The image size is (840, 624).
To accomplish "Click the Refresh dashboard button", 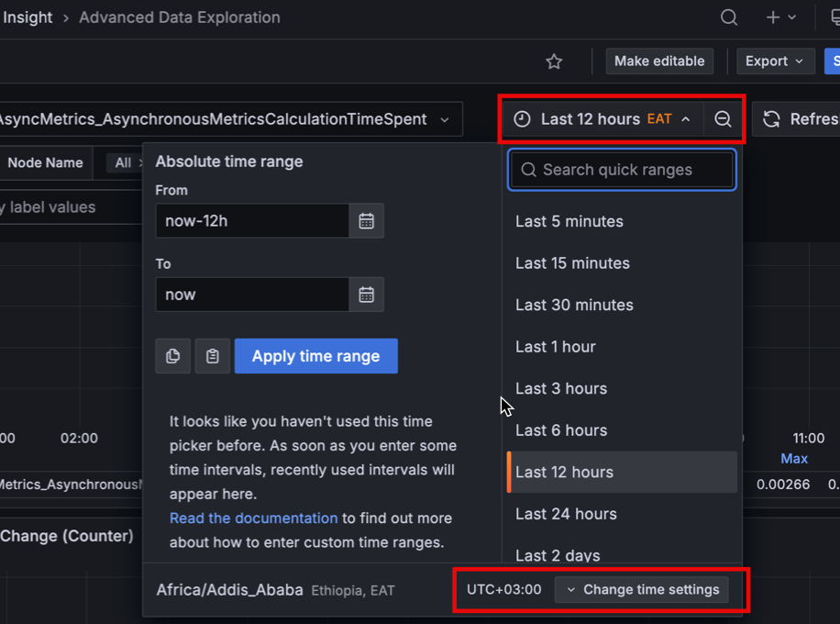I will coord(798,119).
